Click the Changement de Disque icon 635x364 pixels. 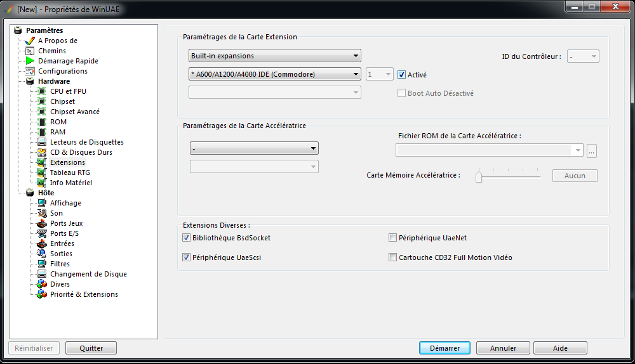tap(42, 274)
